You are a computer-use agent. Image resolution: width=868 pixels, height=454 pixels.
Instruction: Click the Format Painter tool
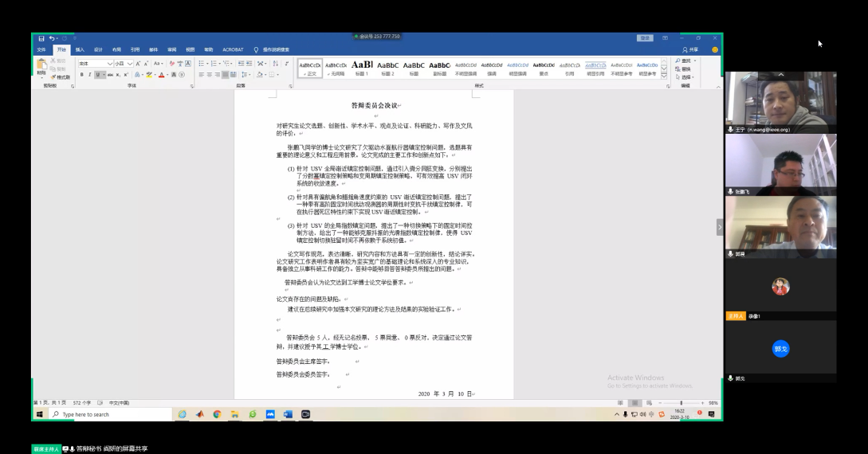(x=60, y=77)
